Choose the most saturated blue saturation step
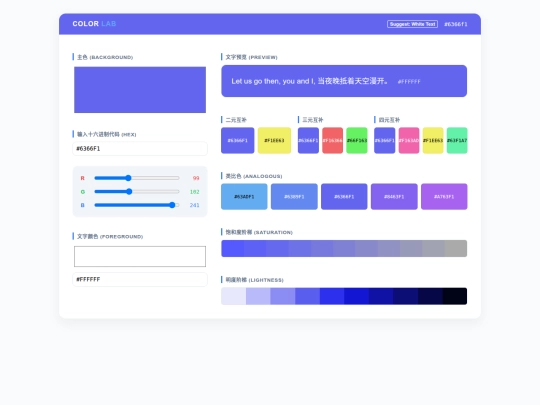Image resolution: width=540 pixels, height=405 pixels. click(232, 248)
